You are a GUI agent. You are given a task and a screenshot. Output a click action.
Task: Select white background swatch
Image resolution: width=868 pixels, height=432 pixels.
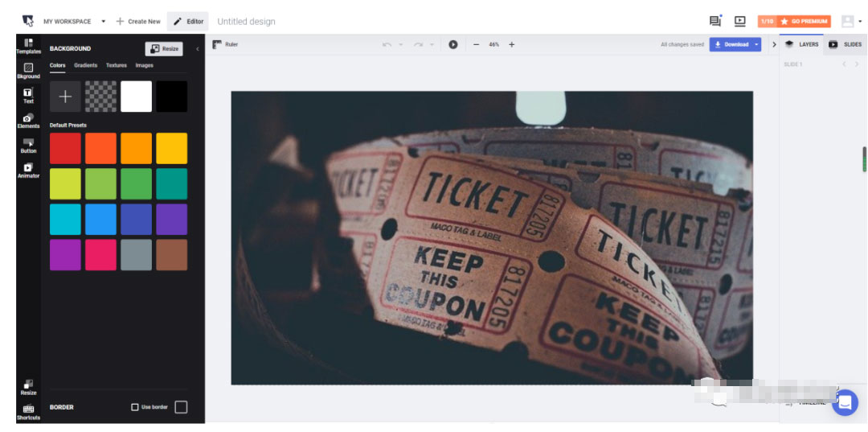[x=136, y=97]
